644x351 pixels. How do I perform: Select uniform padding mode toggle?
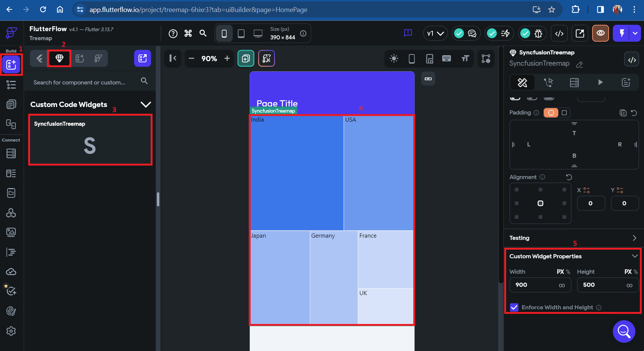coord(551,113)
